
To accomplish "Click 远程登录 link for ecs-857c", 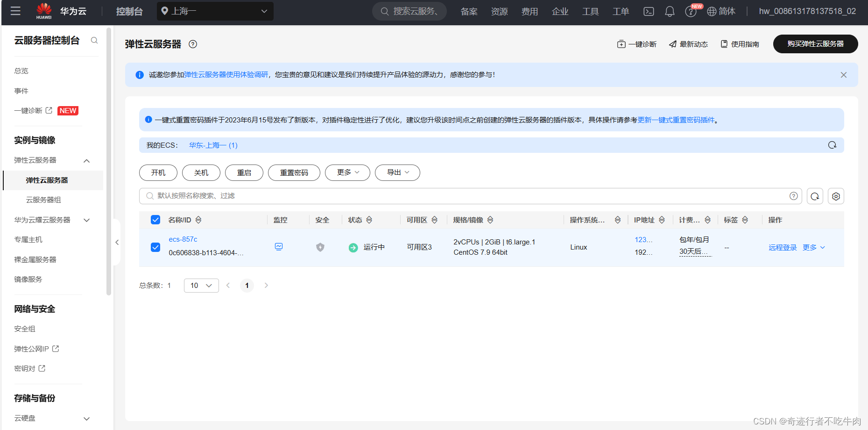I will pos(783,247).
